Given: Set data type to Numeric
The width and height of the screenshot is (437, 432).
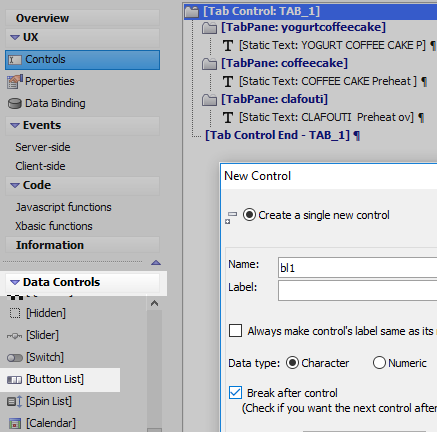Looking at the screenshot, I should pos(379,363).
